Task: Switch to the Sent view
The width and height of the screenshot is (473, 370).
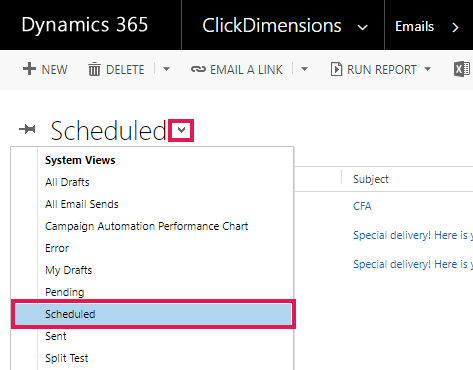Action: [x=56, y=336]
